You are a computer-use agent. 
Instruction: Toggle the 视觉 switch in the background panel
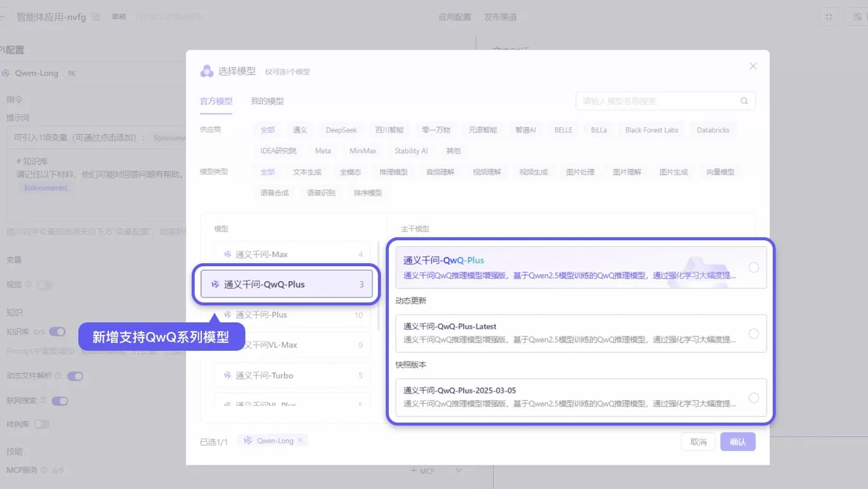point(45,285)
